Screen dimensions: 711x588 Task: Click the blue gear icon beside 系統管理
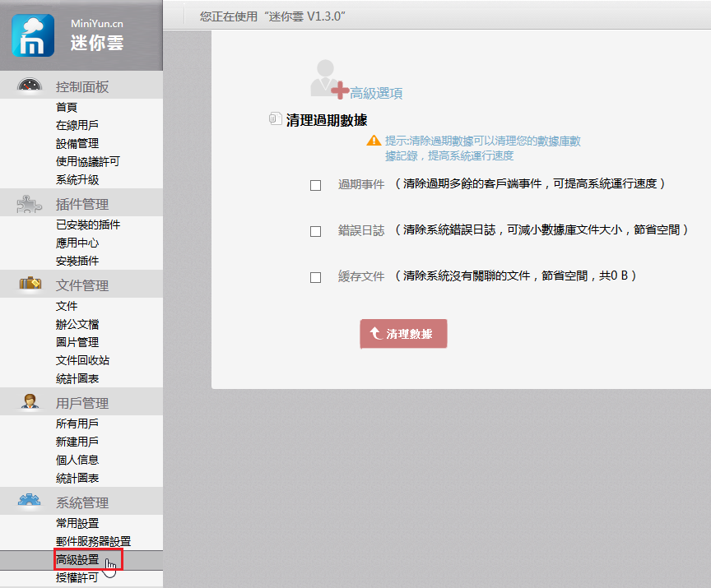[29, 500]
